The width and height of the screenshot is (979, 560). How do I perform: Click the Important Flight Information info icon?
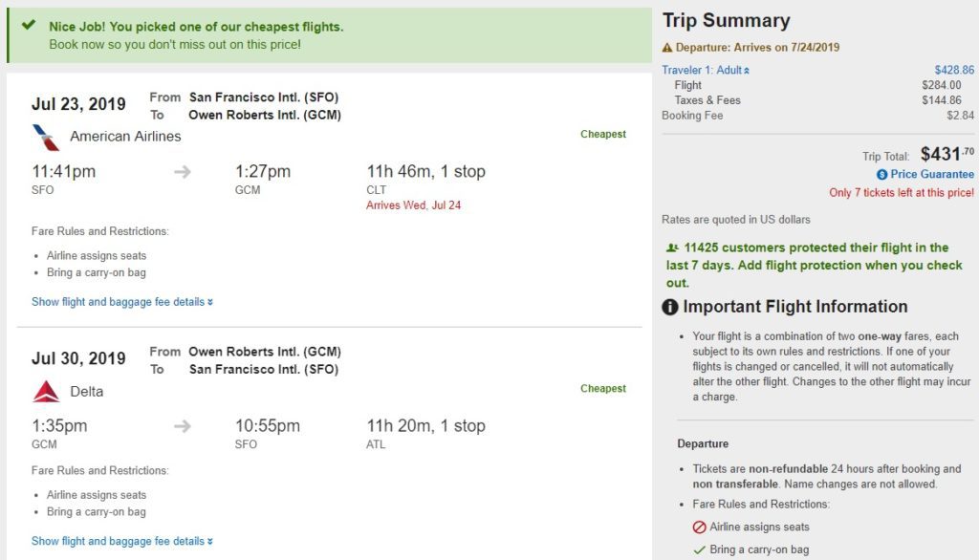click(x=670, y=308)
